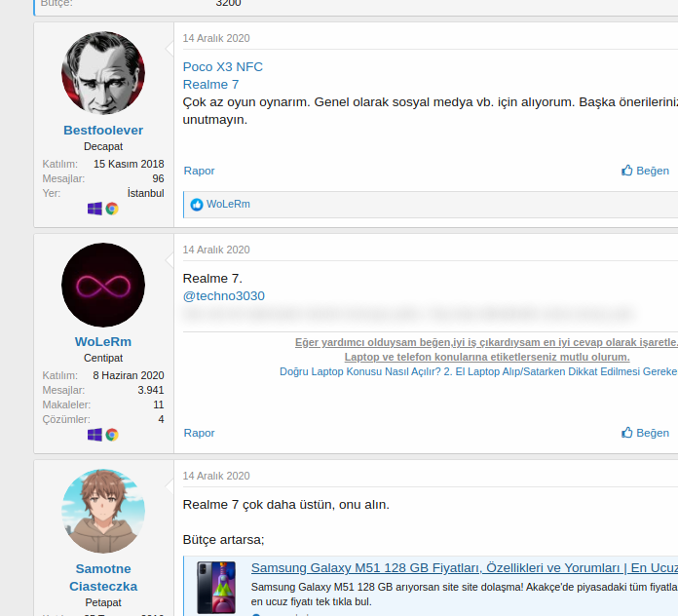Click the 14 Aralık 2020 date on Bestfoolever's post

pos(216,38)
